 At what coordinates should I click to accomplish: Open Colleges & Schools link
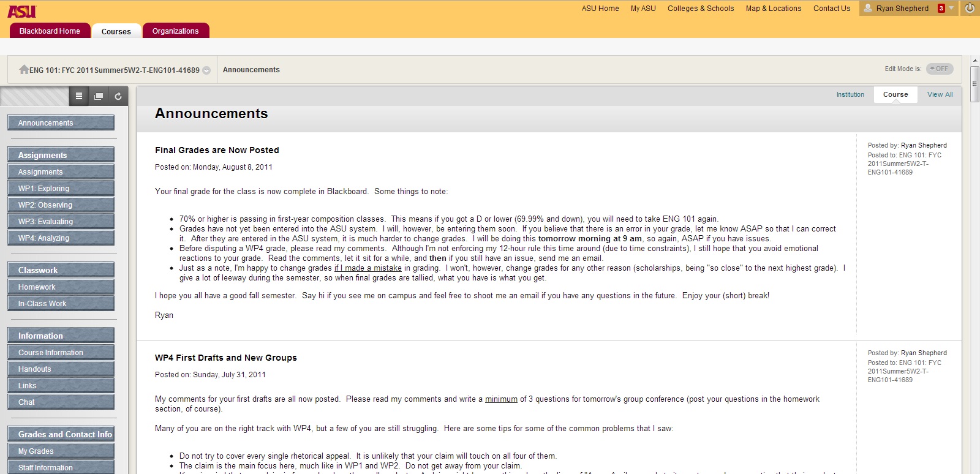point(701,9)
